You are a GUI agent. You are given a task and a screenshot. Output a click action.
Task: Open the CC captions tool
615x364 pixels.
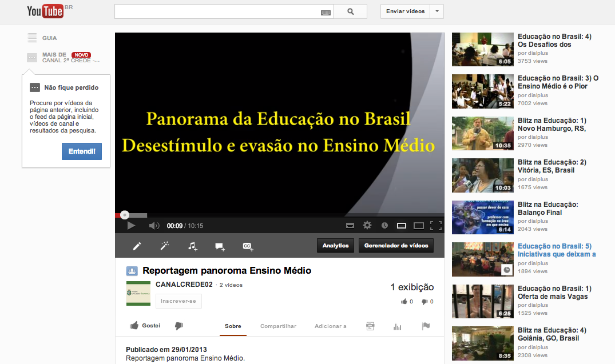point(248,246)
